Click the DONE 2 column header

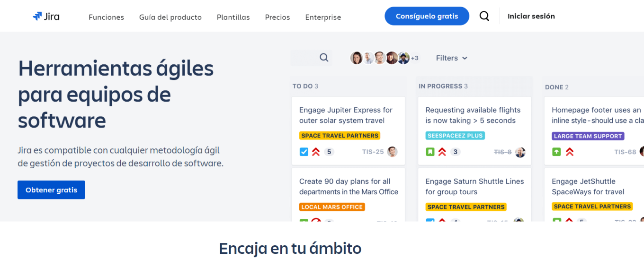[x=557, y=87]
